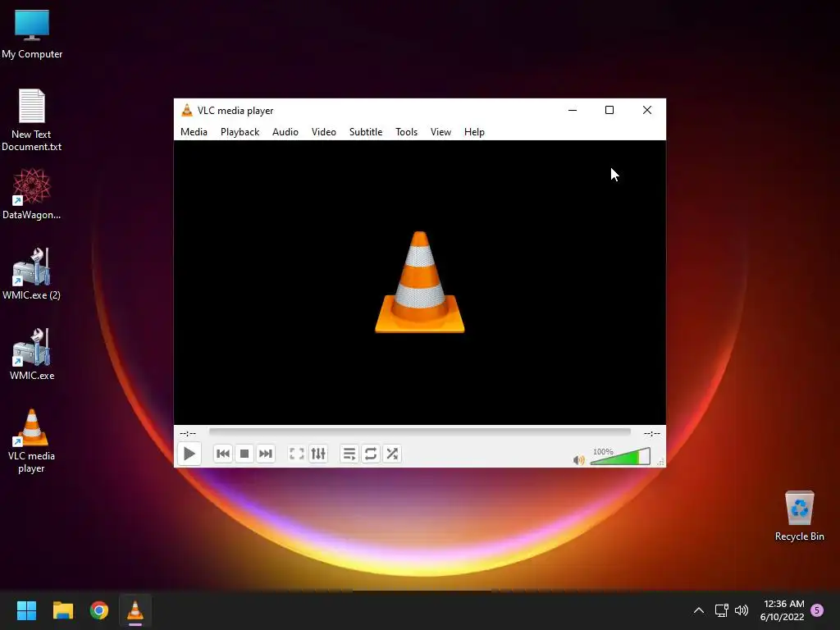
Task: Toggle the playlist view
Action: pyautogui.click(x=349, y=454)
